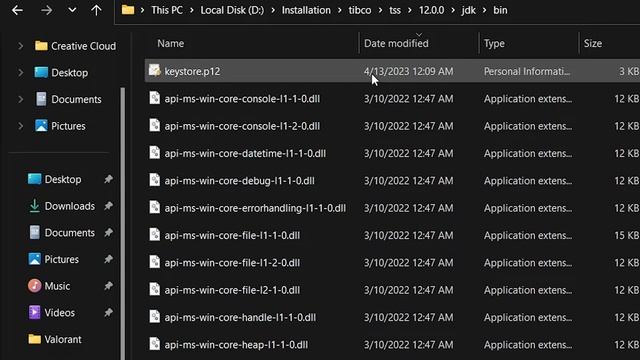The width and height of the screenshot is (640, 360).
Task: Open pinned Downloads quick access folder
Action: point(69,206)
